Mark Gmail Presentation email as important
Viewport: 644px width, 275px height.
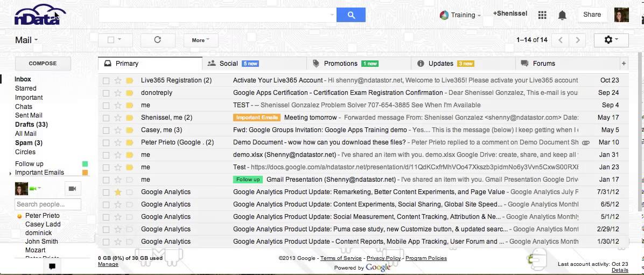129,180
